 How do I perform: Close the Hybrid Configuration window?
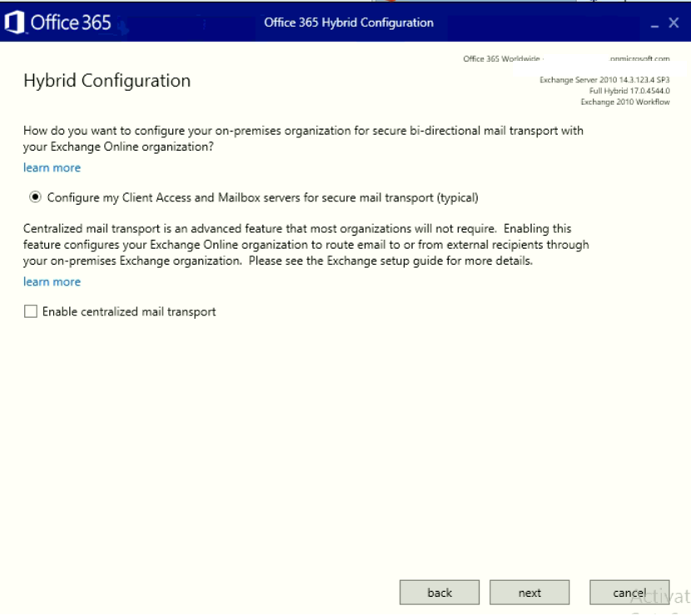674,23
